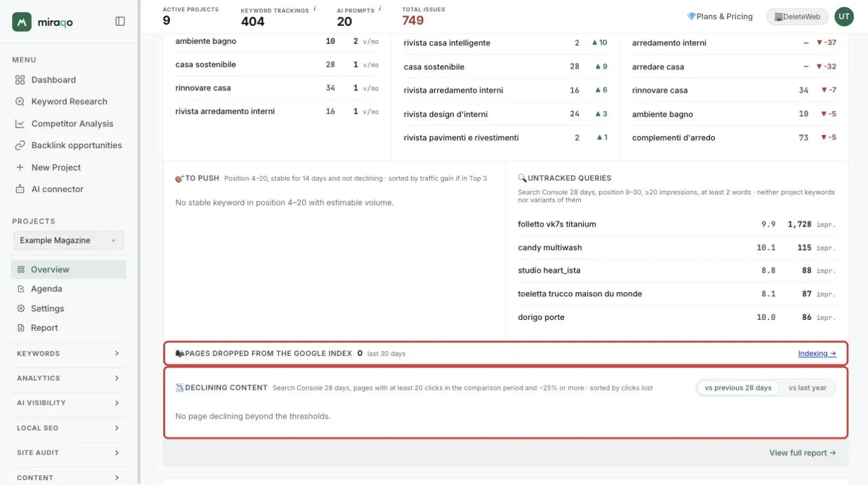Image resolution: width=868 pixels, height=485 pixels.
Task: Click the 'toeletta trucco maison du monde' query
Action: coord(580,294)
